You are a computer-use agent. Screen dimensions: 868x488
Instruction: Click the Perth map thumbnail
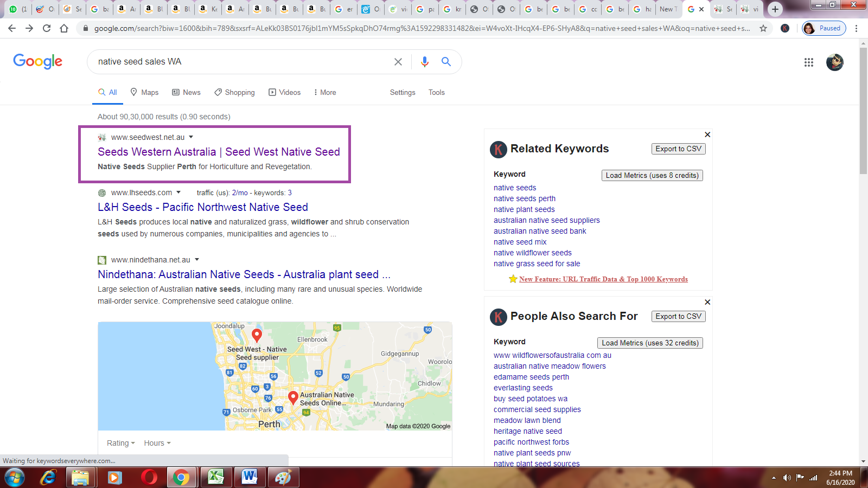click(275, 376)
